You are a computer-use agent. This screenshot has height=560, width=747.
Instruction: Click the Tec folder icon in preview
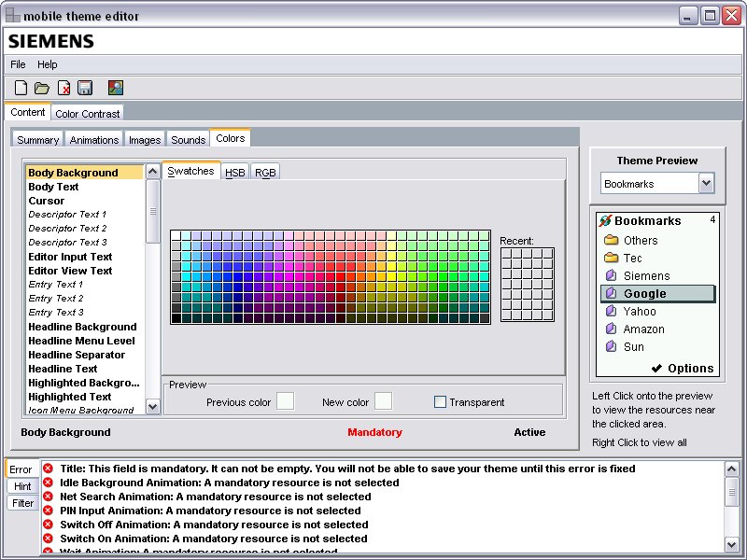(x=612, y=258)
